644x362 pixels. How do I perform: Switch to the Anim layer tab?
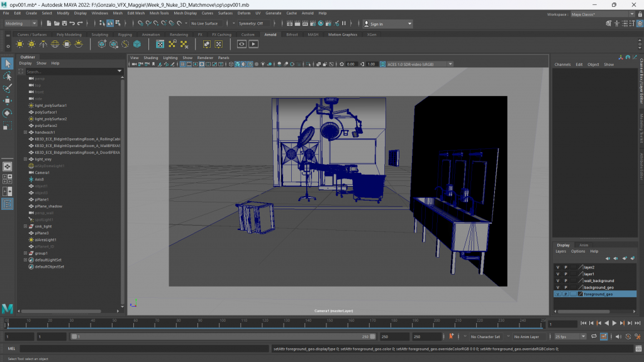[x=584, y=245]
